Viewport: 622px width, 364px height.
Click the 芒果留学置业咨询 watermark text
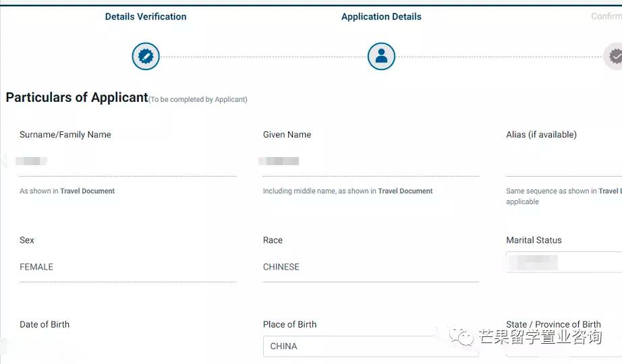click(x=540, y=336)
